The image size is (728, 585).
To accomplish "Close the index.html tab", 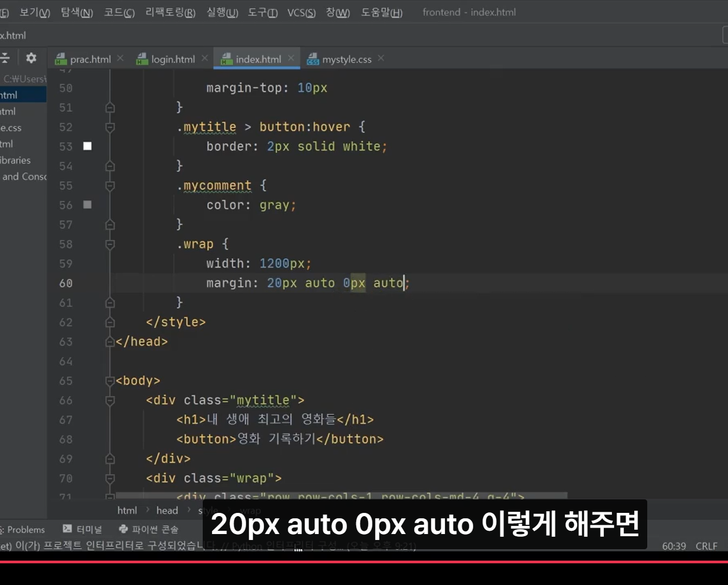I will point(291,58).
